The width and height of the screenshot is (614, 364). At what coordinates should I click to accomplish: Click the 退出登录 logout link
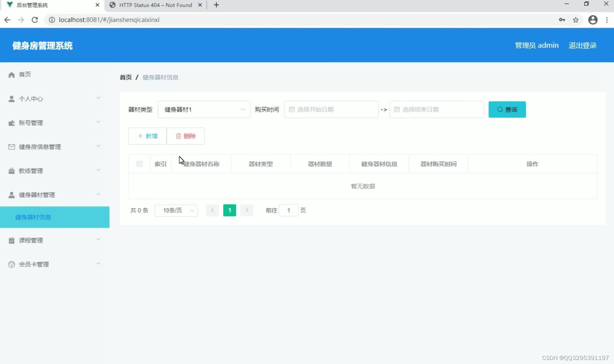(583, 45)
